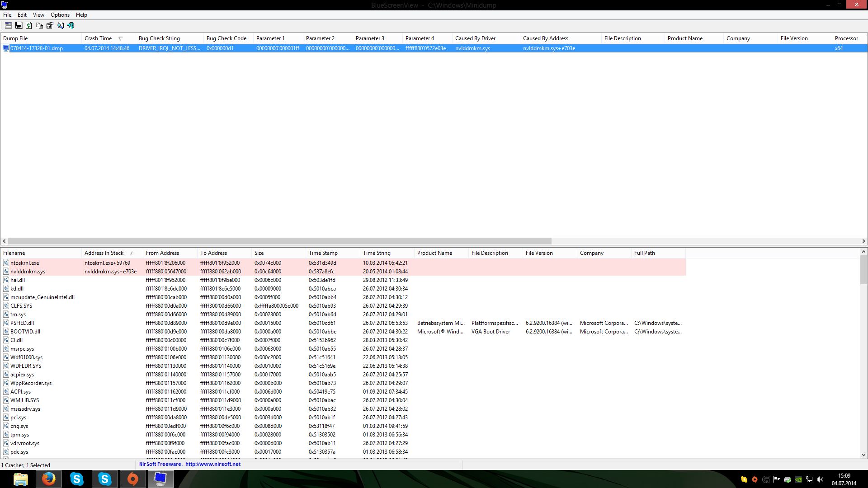Image resolution: width=868 pixels, height=488 pixels.
Task: Click the Refresh toolbar icon
Action: (x=29, y=25)
